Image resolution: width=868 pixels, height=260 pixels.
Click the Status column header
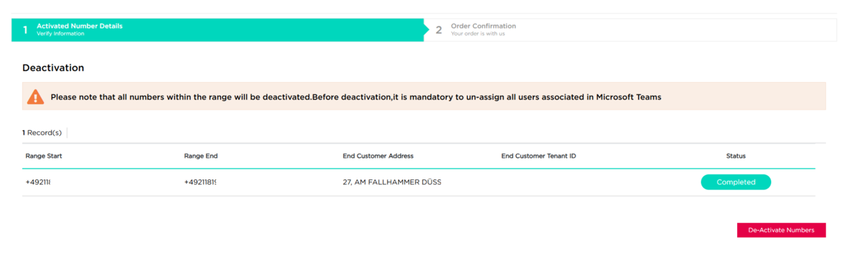coord(736,156)
